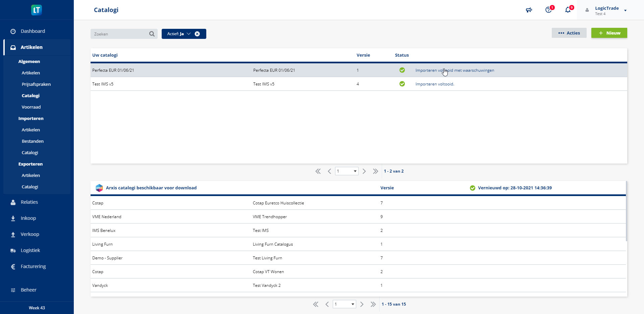Screen dimensions: 644x314
Task: Select the VME Trendhopper row
Action: coord(358,217)
